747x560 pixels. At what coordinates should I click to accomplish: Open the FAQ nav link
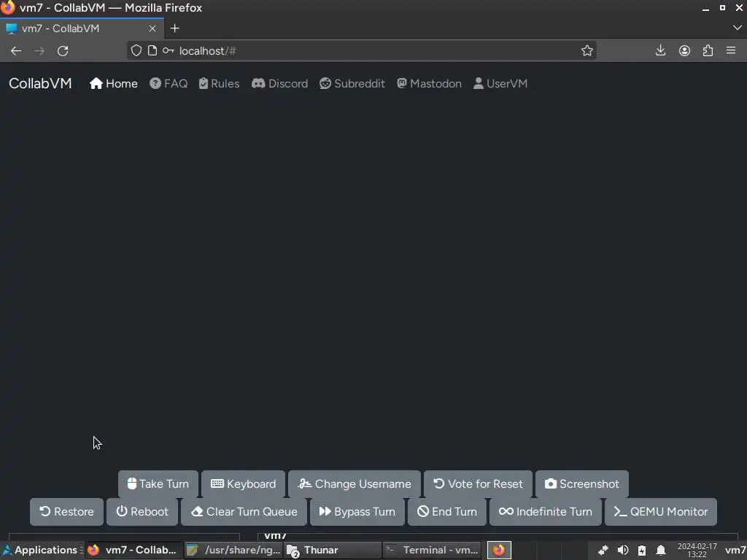[169, 83]
